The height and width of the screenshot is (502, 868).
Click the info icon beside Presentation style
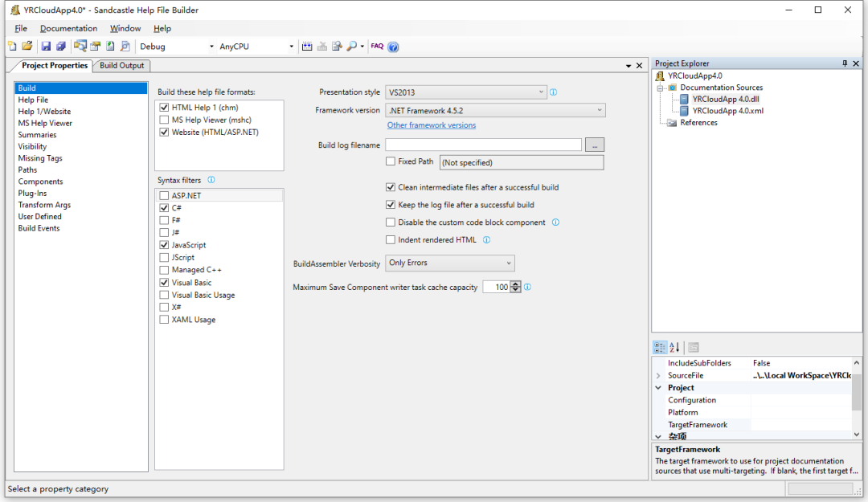click(554, 92)
